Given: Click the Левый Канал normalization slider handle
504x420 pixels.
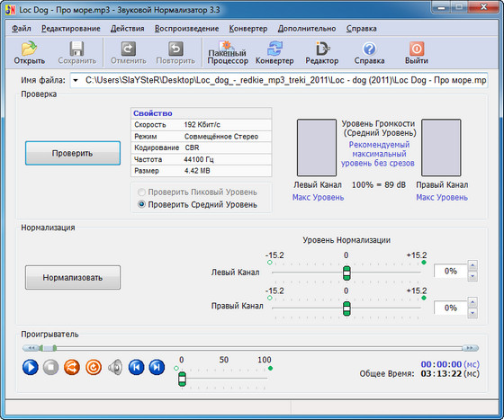Looking at the screenshot, I should tap(346, 273).
